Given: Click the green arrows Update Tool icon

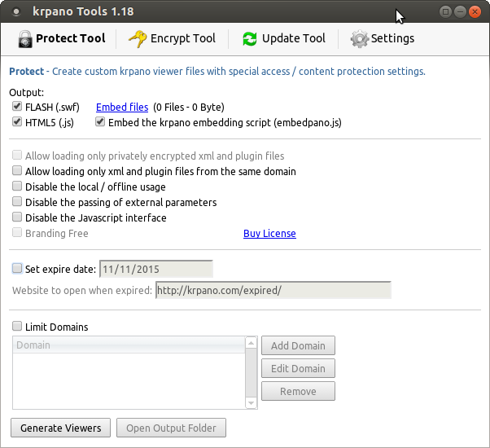Looking at the screenshot, I should tap(249, 39).
